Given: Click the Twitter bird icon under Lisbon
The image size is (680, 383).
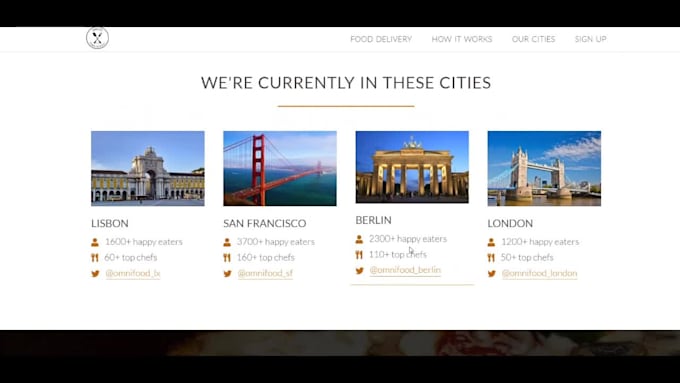Looking at the screenshot, I should pyautogui.click(x=95, y=274).
